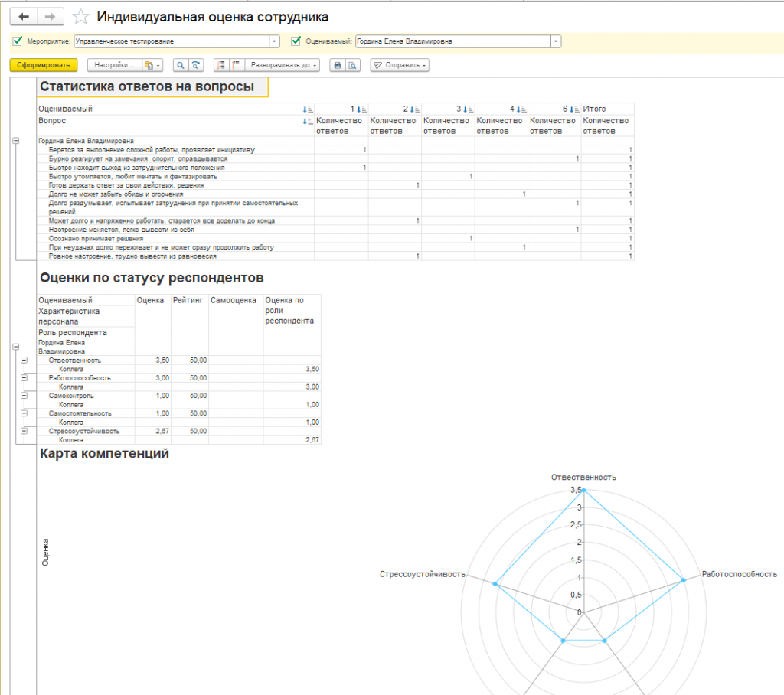
Task: Select row Долго не может забыть обиды
Action: point(336,194)
